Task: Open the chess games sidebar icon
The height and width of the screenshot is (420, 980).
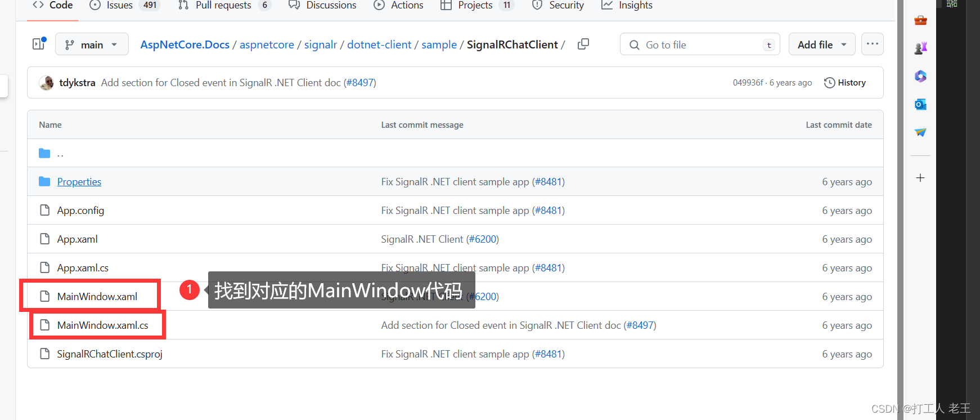Action: [x=920, y=48]
